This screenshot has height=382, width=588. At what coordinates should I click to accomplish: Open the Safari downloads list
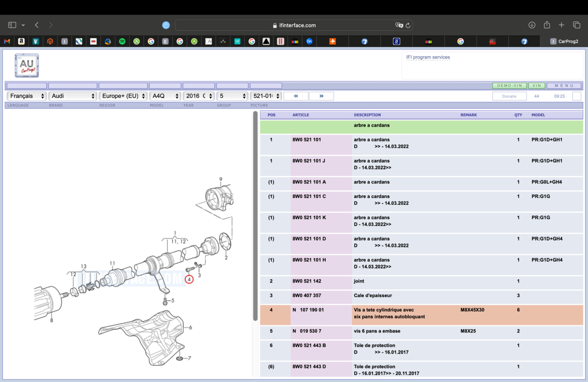(x=532, y=25)
